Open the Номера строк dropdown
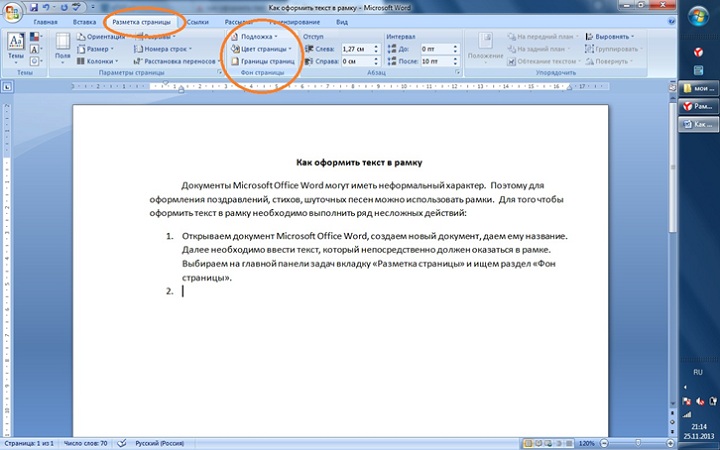Viewport: 720px width, 450px height. tap(163, 49)
